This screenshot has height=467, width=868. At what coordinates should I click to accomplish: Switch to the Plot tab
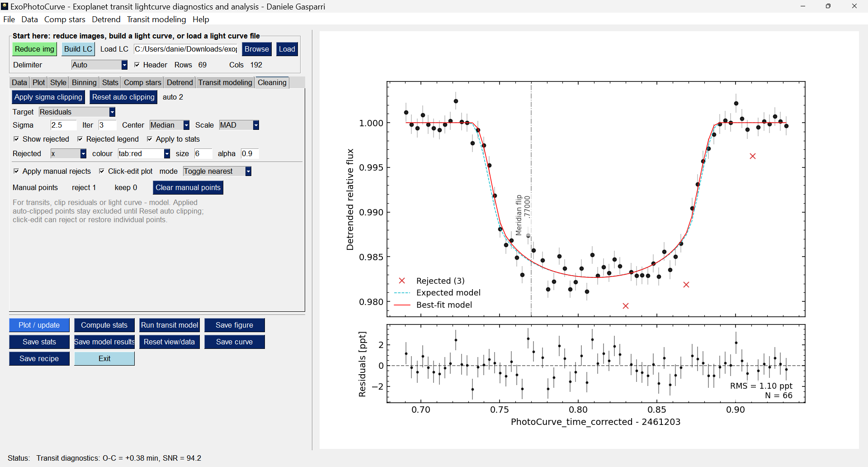coord(39,83)
